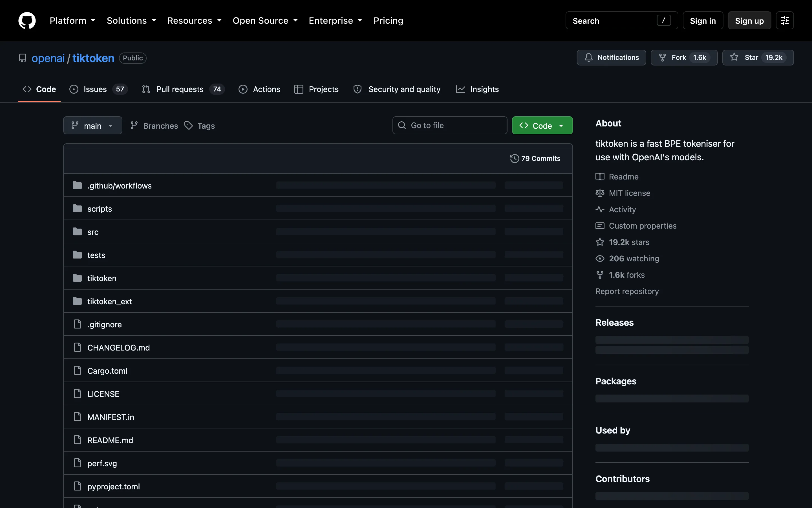
Task: Click the fork icon beside 1.6k forks
Action: [600, 275]
